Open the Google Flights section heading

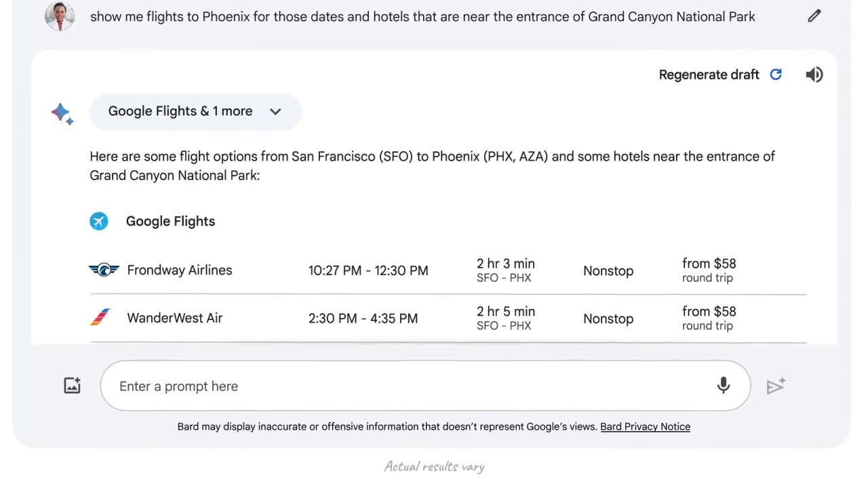tap(170, 221)
